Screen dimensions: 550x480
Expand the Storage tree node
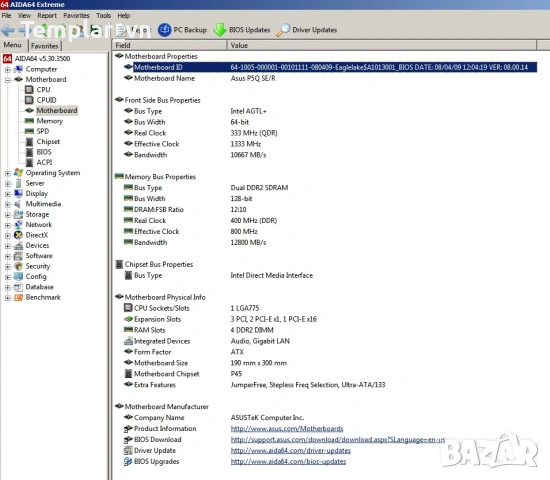click(x=8, y=214)
